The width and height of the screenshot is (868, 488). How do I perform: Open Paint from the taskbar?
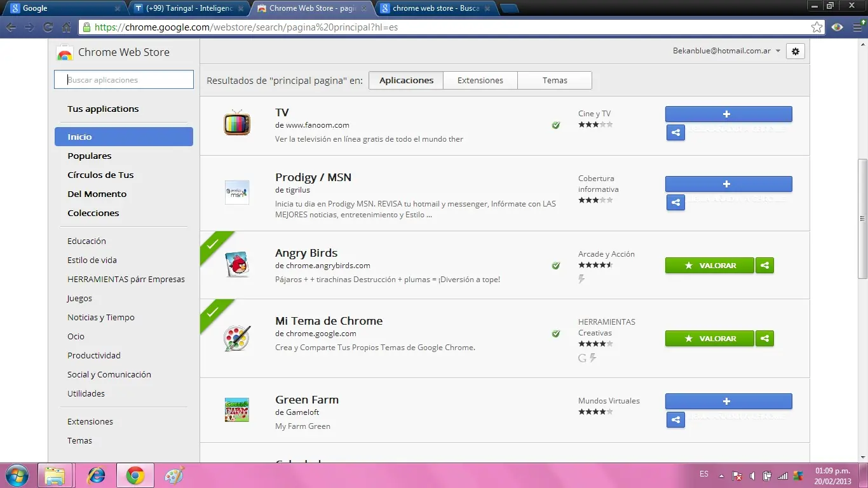pos(173,475)
